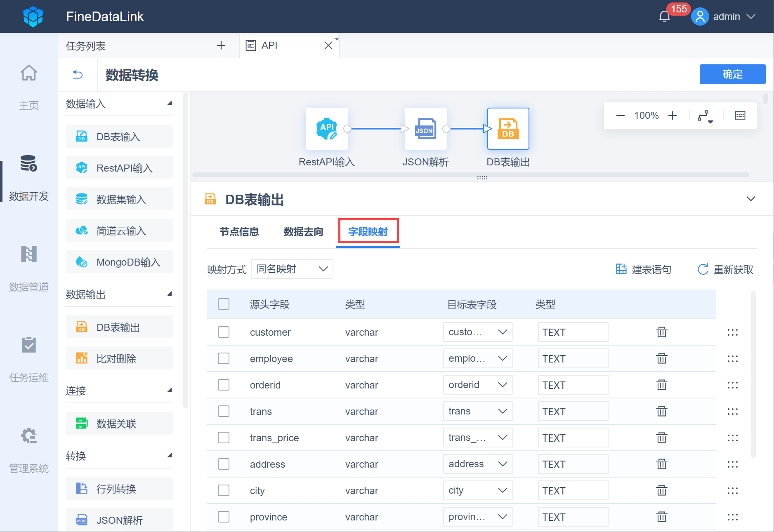774x532 pixels.
Task: Click the drag handle for customer row
Action: tap(733, 332)
